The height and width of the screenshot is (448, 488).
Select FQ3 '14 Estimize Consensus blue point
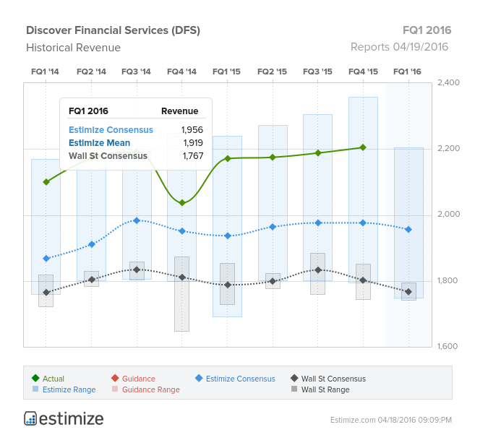coord(137,220)
